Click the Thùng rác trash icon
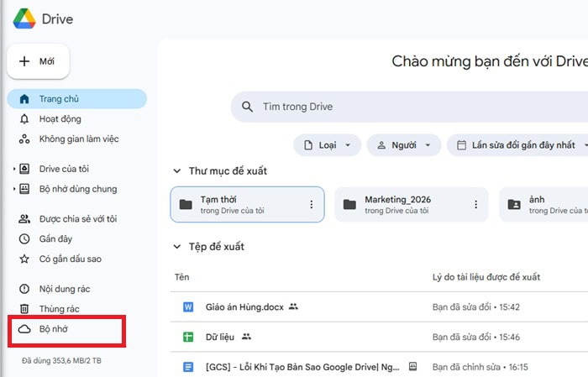Image resolution: width=588 pixels, height=377 pixels. click(x=24, y=309)
